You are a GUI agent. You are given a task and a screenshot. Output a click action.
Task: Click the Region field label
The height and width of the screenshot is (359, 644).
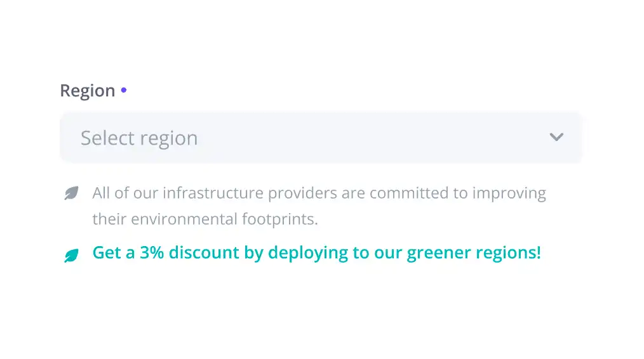point(88,91)
